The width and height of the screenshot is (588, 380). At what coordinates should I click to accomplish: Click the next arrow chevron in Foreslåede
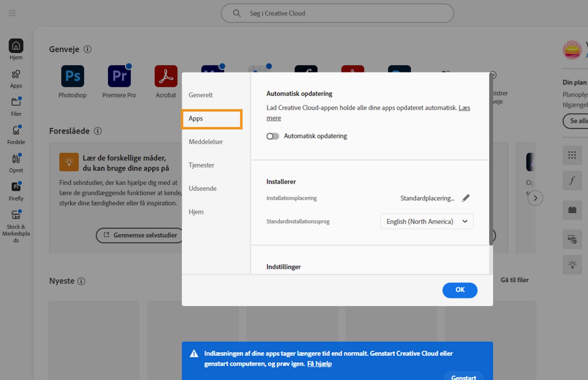535,198
